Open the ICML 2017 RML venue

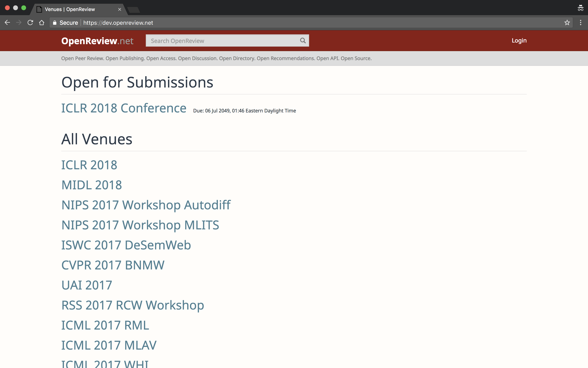[105, 325]
